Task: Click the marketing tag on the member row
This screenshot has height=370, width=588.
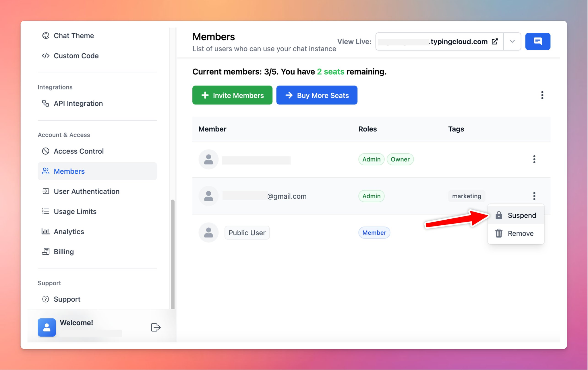Action: click(x=467, y=196)
